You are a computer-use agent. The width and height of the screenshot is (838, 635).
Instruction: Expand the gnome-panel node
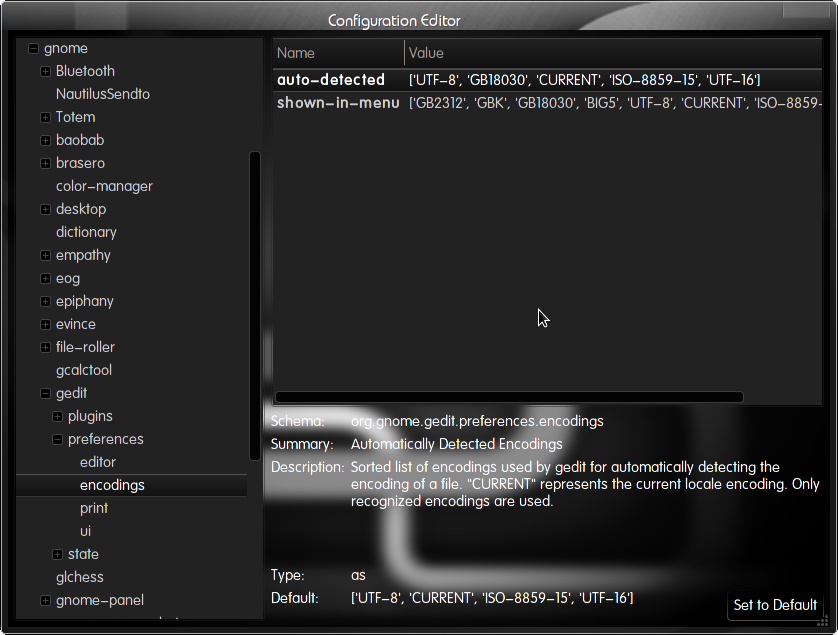45,600
